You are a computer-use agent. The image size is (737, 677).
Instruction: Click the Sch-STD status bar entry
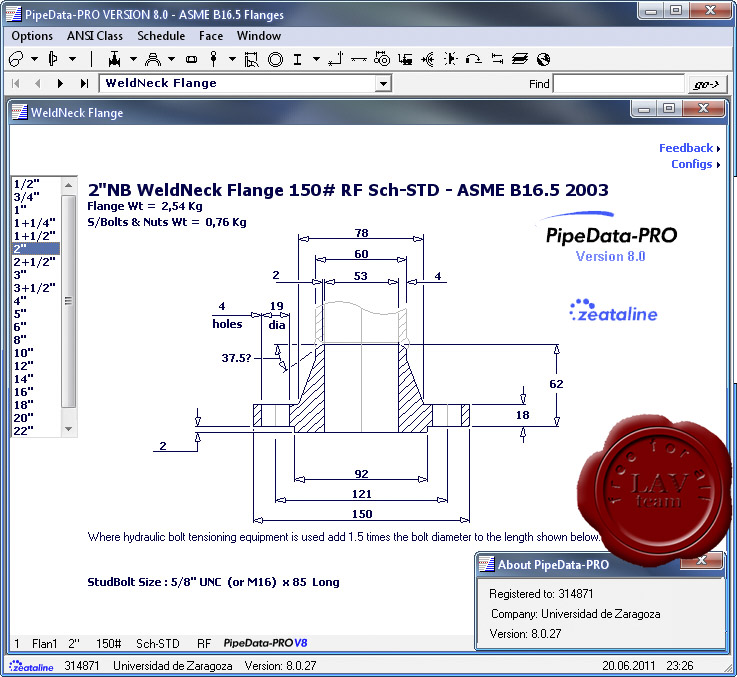coord(157,644)
